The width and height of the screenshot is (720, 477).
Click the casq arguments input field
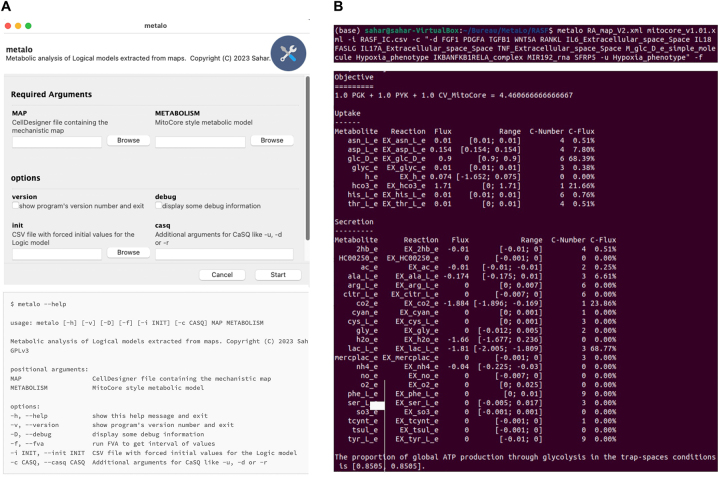[x=226, y=253]
